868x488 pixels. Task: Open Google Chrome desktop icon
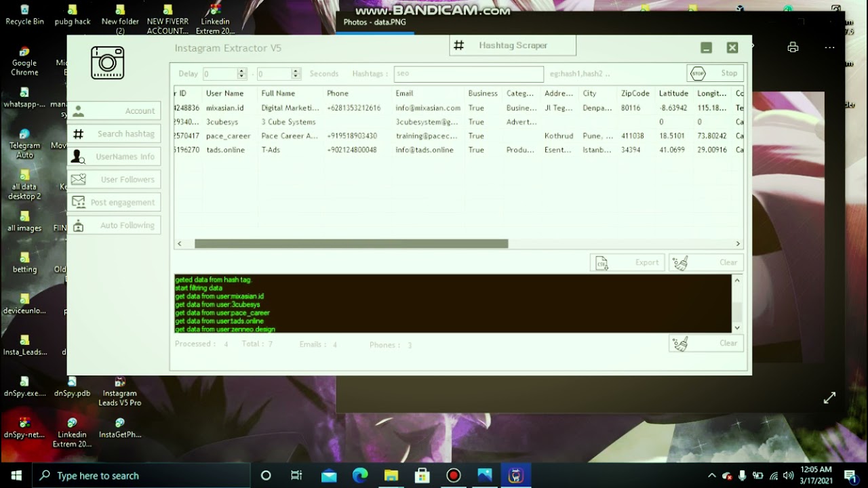(24, 61)
